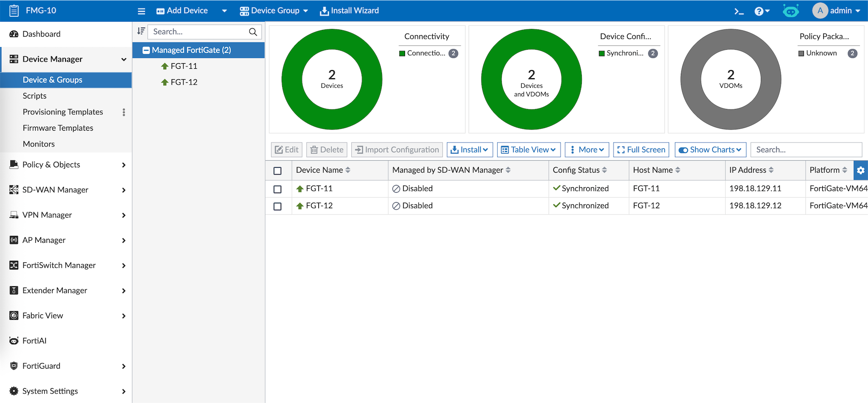Open the CLI console icon

pos(739,11)
